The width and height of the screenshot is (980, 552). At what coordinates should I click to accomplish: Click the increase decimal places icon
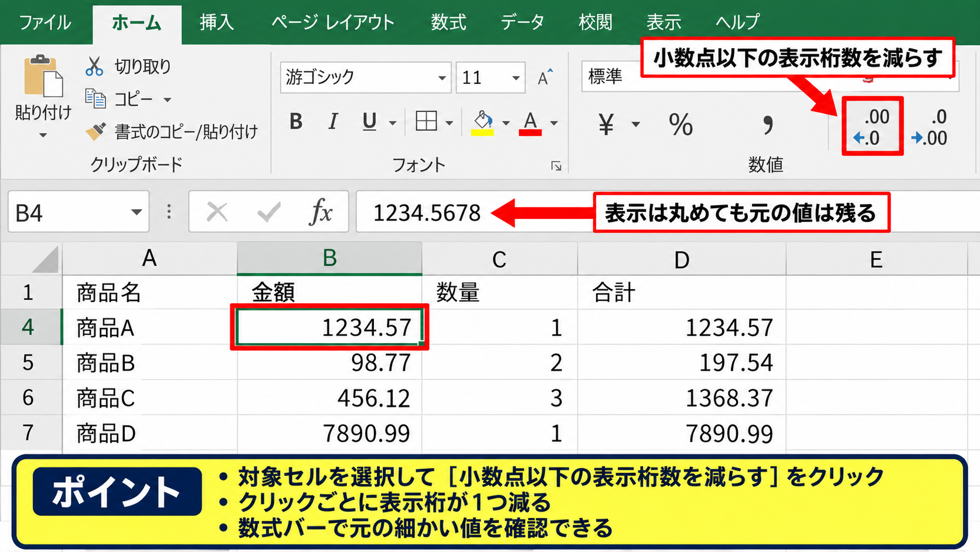click(930, 127)
